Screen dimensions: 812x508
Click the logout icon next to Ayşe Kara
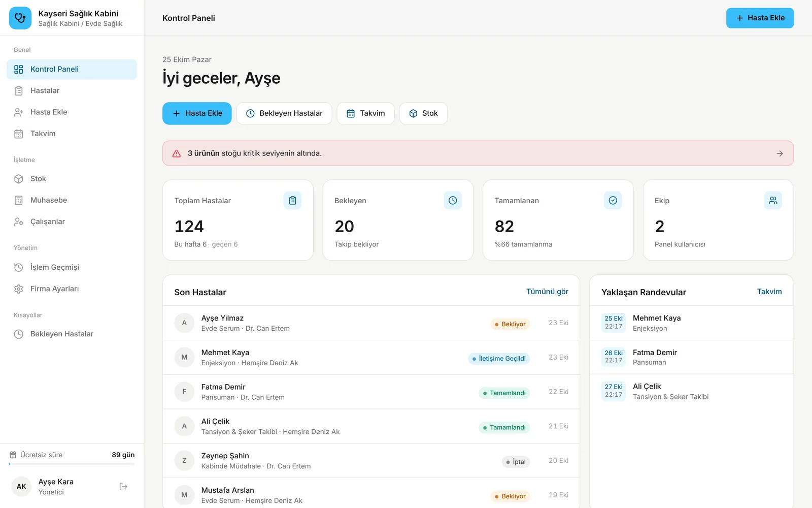[123, 487]
